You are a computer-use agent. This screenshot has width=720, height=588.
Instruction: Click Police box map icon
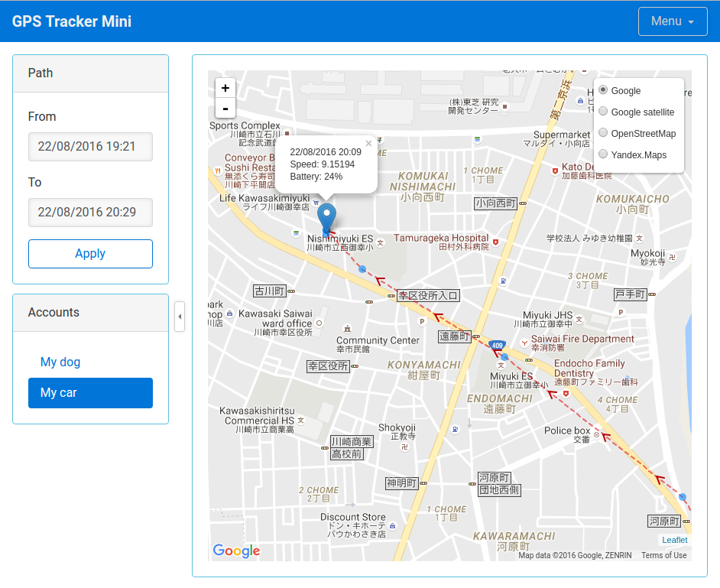click(x=596, y=434)
